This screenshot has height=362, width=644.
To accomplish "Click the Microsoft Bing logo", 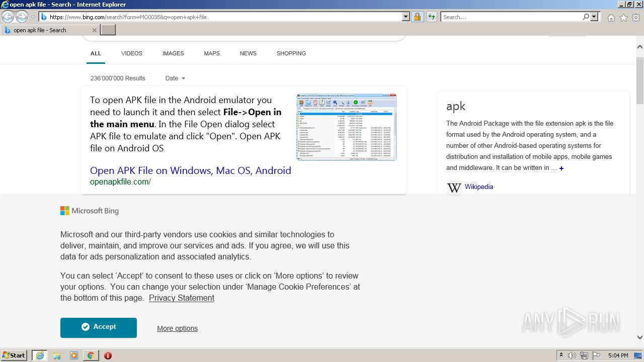I will pos(90,211).
